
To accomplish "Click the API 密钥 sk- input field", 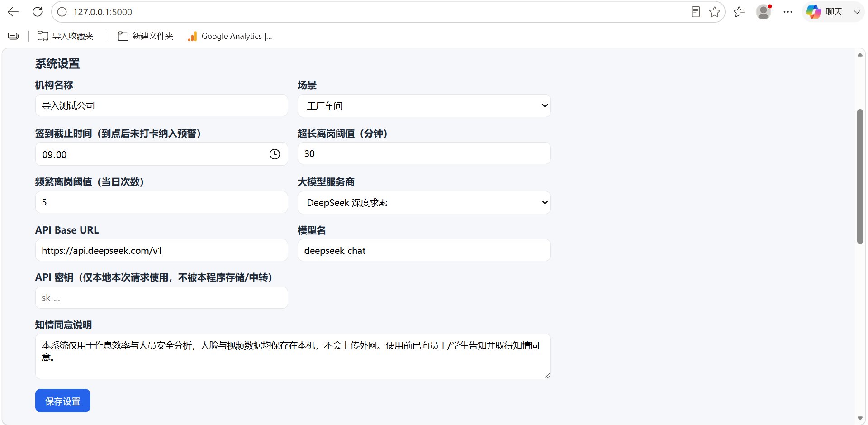I will point(161,298).
